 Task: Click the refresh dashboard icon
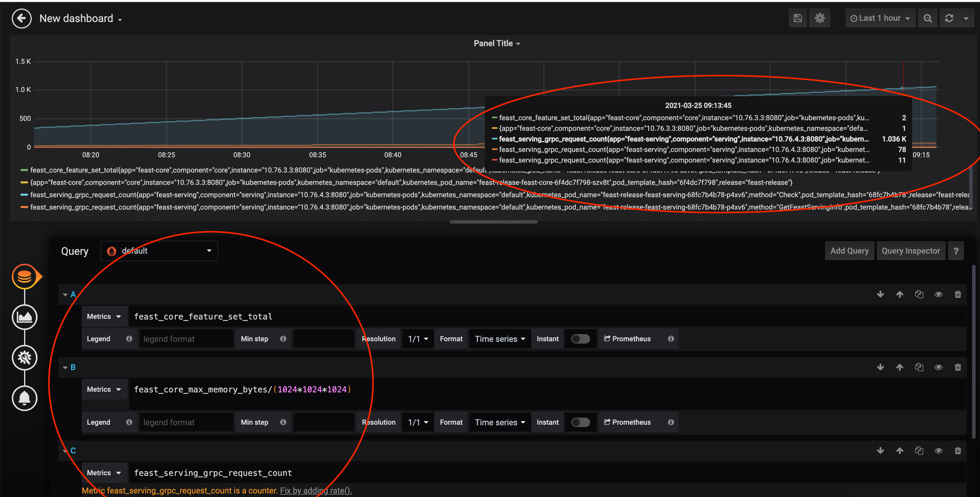949,18
